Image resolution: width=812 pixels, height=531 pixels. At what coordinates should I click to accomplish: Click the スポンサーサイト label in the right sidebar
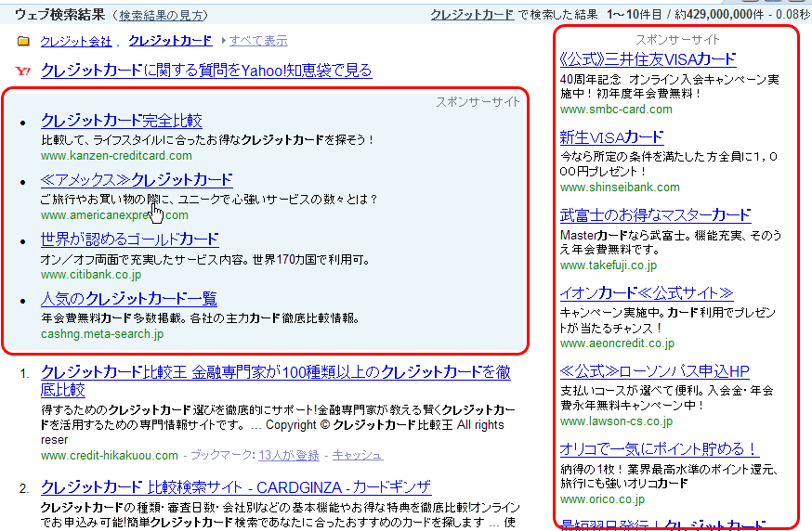(x=677, y=40)
